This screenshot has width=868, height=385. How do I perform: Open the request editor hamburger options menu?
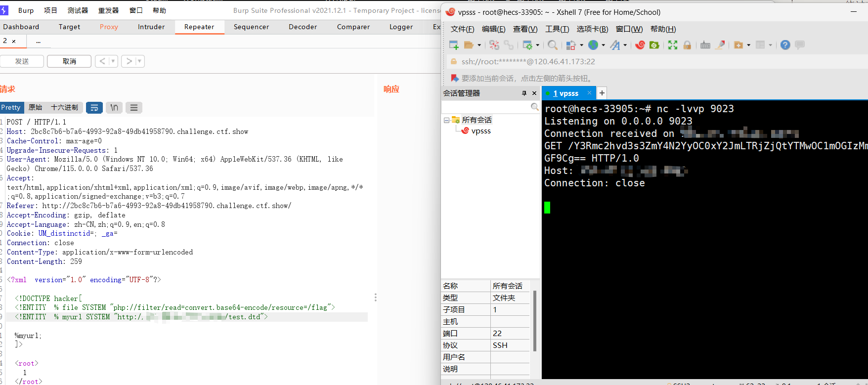click(x=133, y=108)
